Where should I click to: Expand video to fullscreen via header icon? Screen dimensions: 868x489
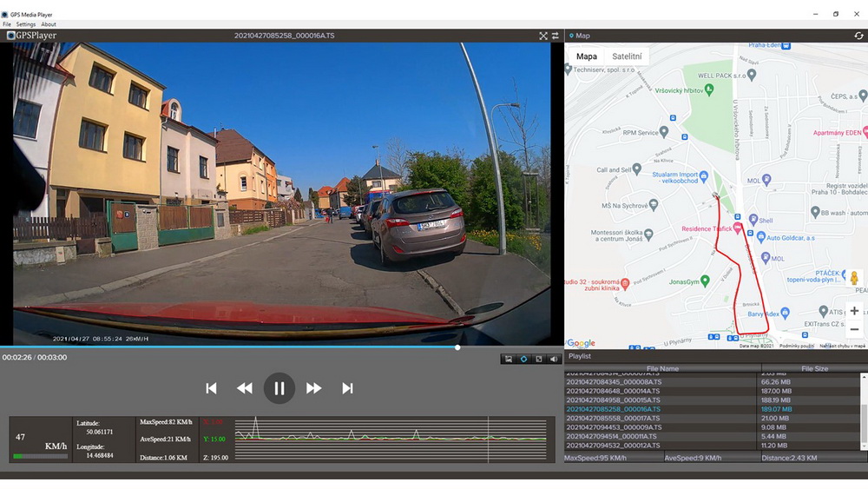543,36
